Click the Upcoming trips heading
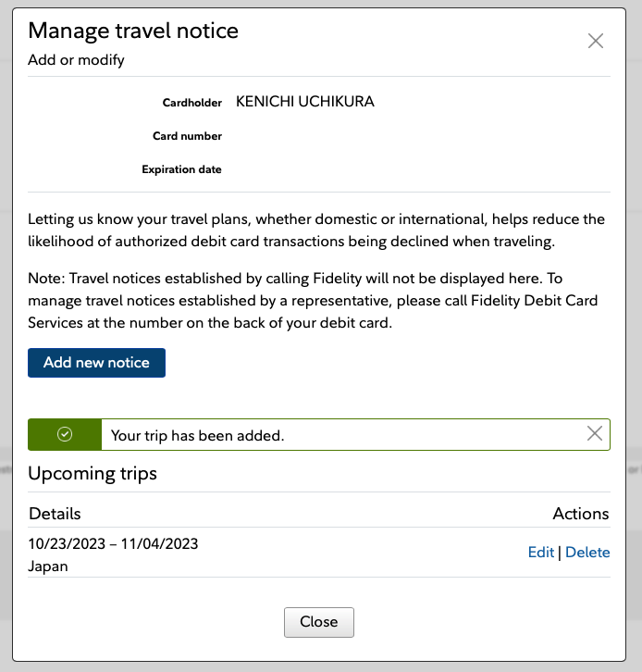 93,474
